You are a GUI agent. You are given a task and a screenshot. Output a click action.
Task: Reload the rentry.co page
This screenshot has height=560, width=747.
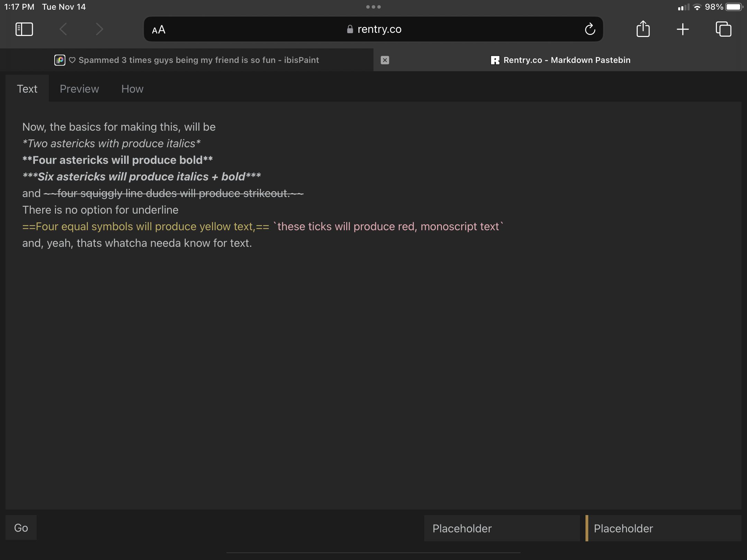[590, 29]
